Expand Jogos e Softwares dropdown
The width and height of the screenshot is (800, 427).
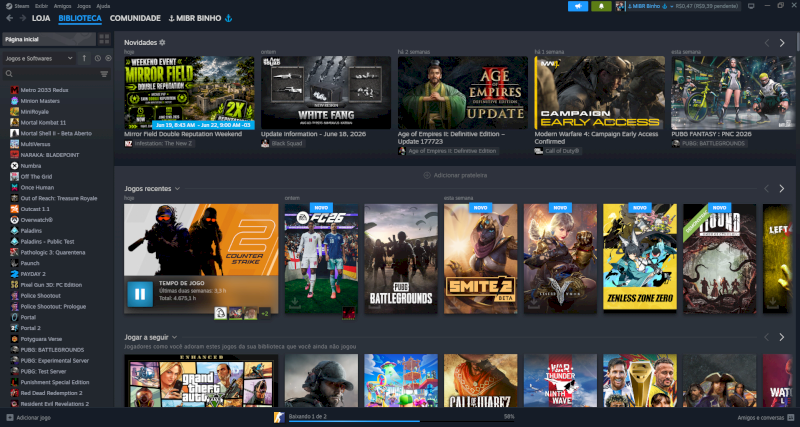pyautogui.click(x=39, y=58)
